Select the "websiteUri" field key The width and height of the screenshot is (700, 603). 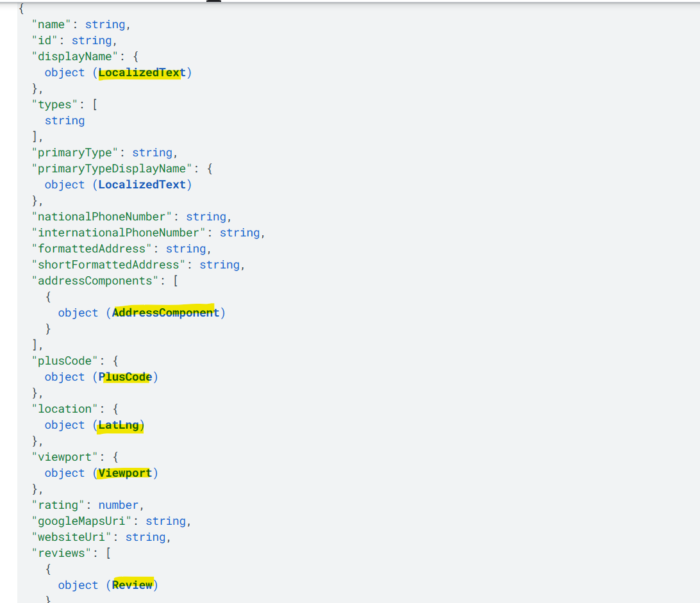[71, 538]
